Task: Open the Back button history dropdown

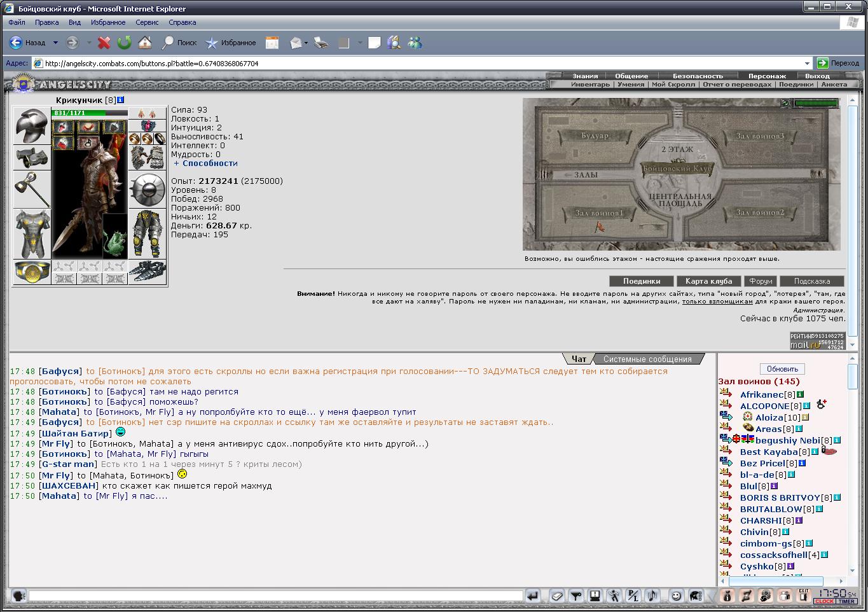Action: pos(55,43)
